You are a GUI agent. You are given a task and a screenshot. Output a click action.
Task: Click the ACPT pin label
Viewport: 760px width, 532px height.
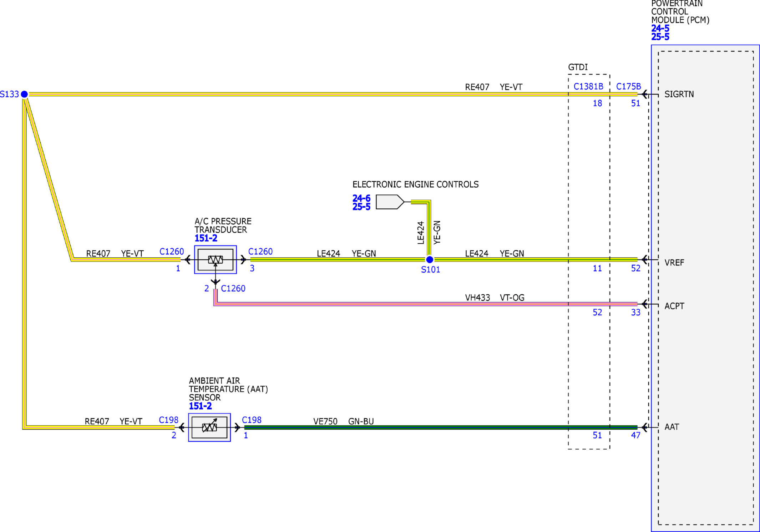click(x=674, y=306)
